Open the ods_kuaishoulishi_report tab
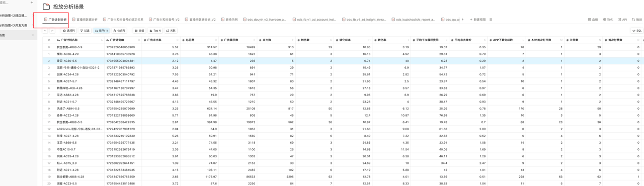644x186 pixels. click(413, 20)
